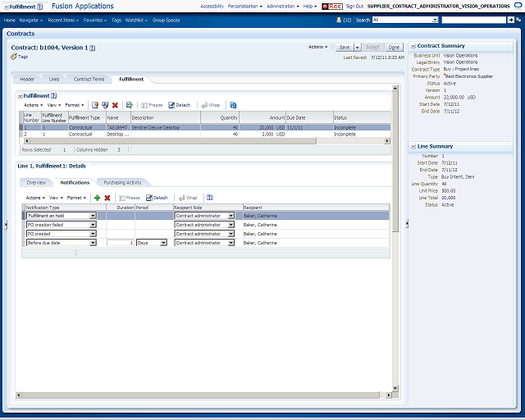Click the last icon in Fulfillment toolbar after Wrap
The image size is (525, 420).
(233, 105)
